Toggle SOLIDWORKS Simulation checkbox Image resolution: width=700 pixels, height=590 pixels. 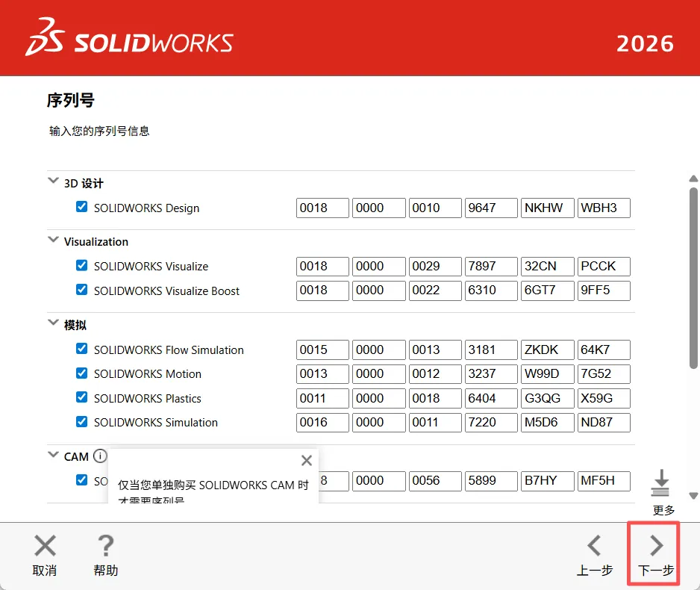pos(81,421)
